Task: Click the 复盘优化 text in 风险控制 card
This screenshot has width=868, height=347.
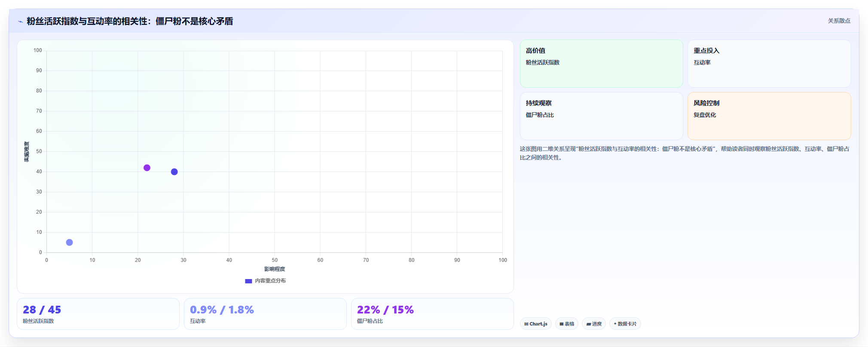Action: (x=705, y=115)
